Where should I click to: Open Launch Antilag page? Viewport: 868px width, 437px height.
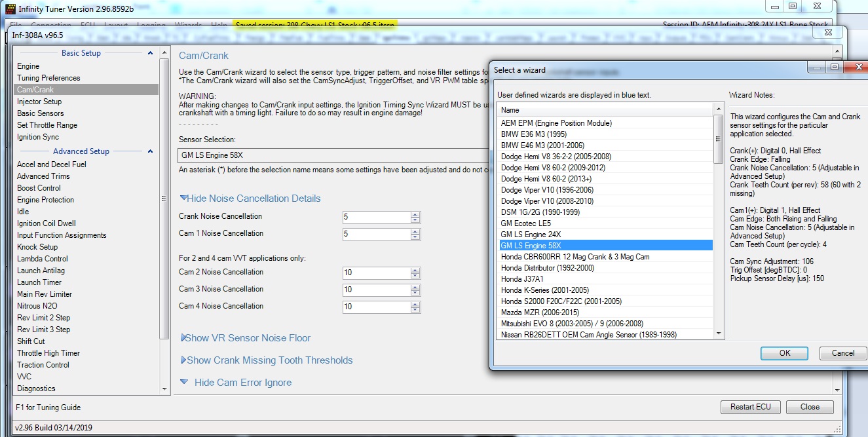coord(41,271)
